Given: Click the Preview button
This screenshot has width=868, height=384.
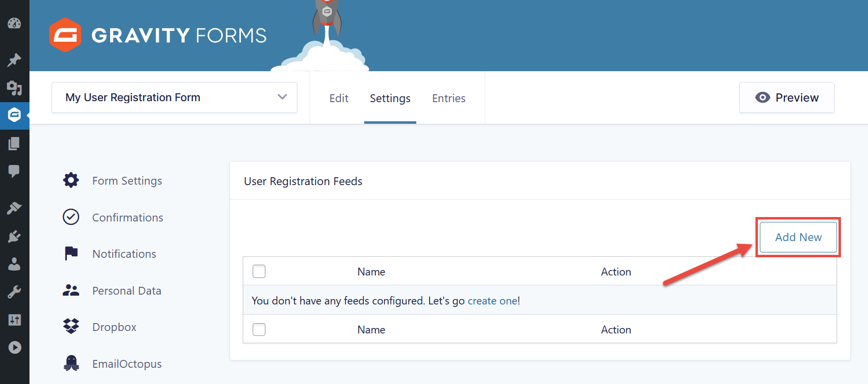Looking at the screenshot, I should [787, 97].
